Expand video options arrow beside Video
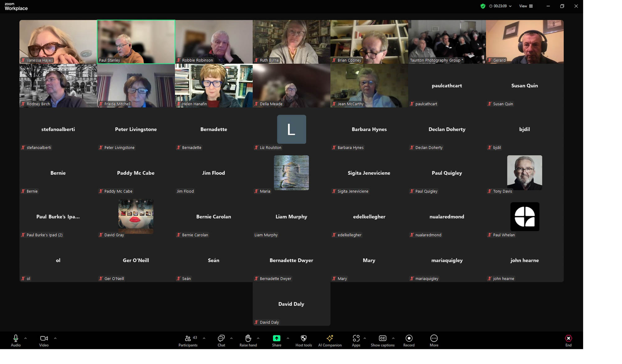This screenshot has height=364, width=622. (55, 338)
